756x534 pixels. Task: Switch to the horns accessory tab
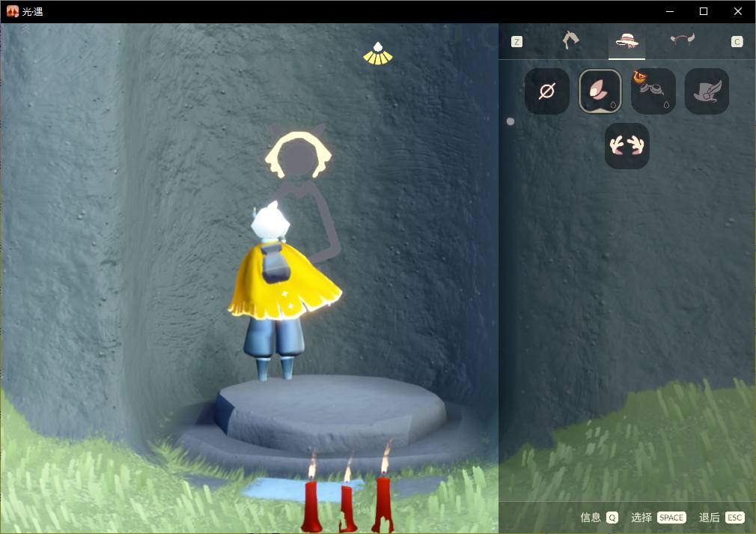682,40
